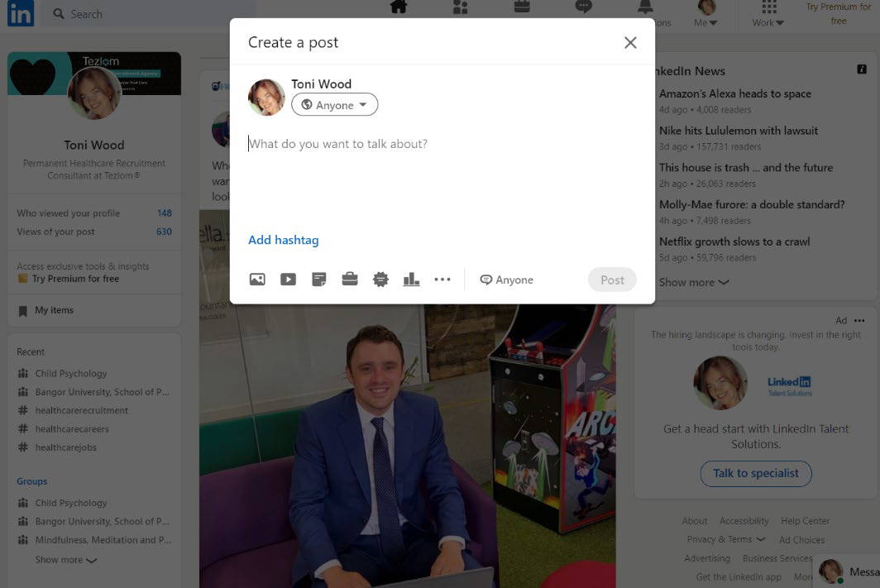The image size is (880, 588).
Task: Open the Anyone visibility dropdown under Toni Wood
Action: (334, 105)
